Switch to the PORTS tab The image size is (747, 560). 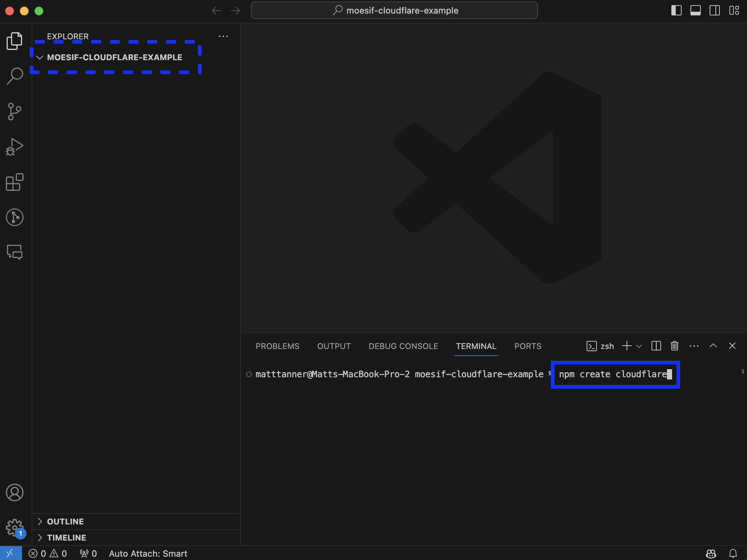point(528,346)
